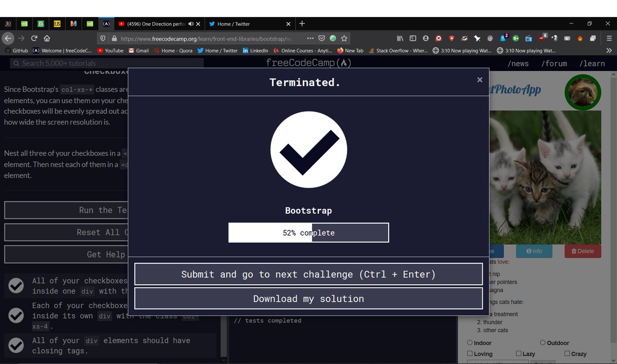Click the Info button in preview

(x=534, y=251)
